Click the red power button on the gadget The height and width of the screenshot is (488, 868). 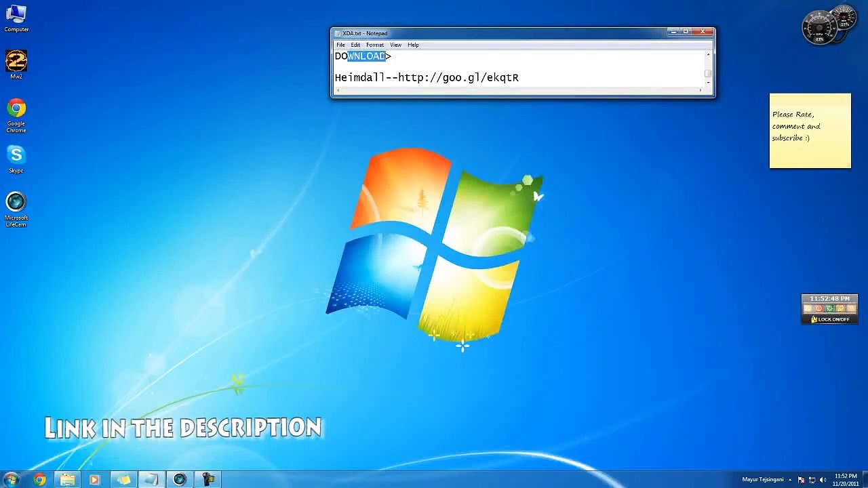pos(818,308)
